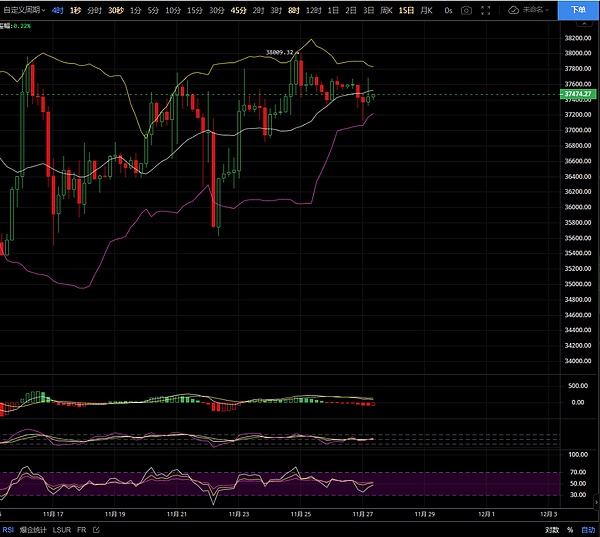Open the RSI indicator tab

8,529
